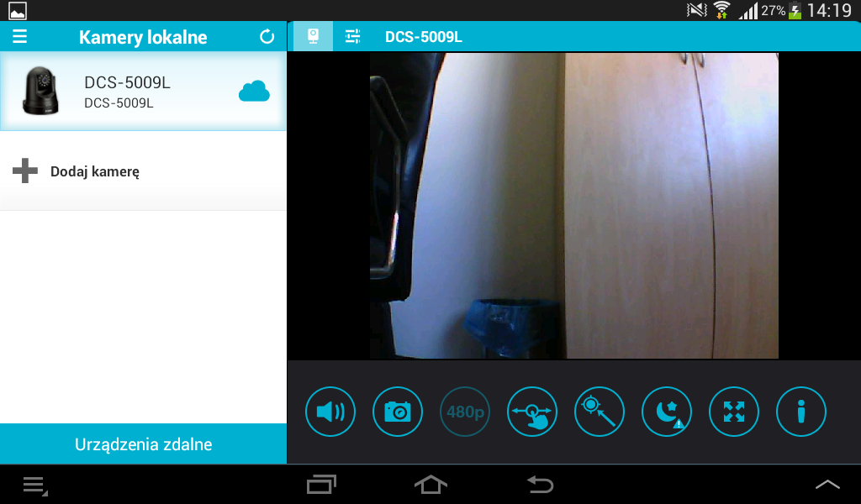861x504 pixels.
Task: Tap the muted sound status icon
Action: pyautogui.click(x=696, y=10)
